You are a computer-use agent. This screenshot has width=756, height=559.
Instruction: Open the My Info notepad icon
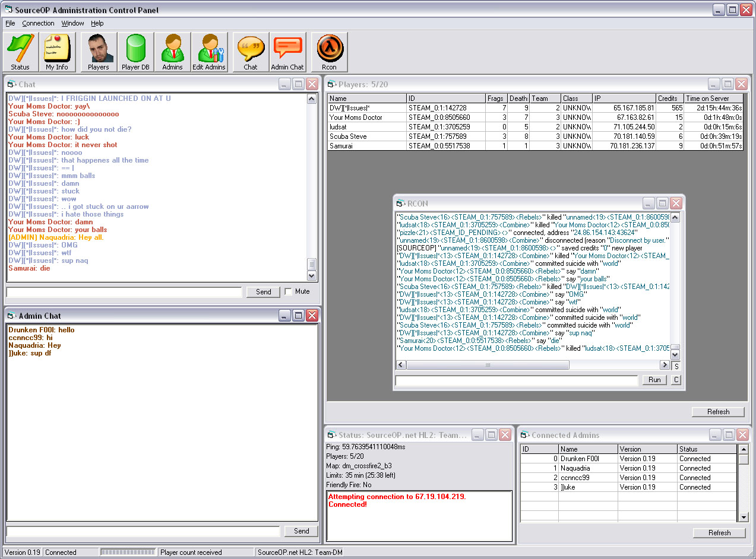click(57, 52)
